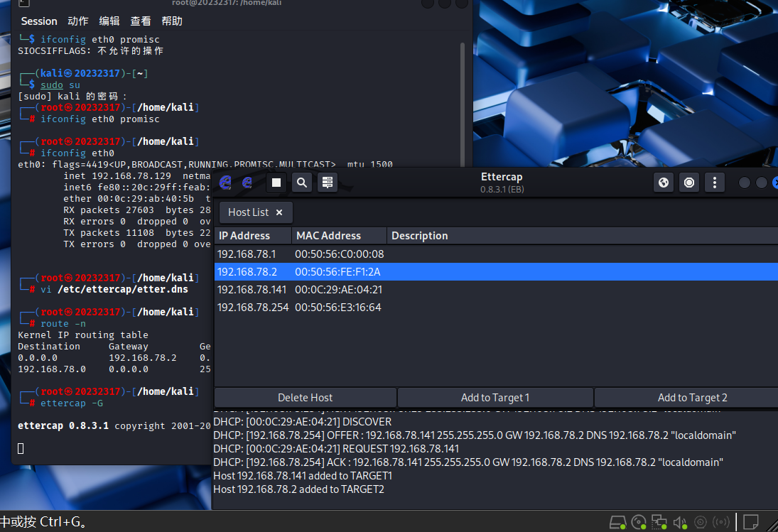This screenshot has width=778, height=532.
Task: Click VM CD/DVD drive status icon
Action: (x=639, y=522)
